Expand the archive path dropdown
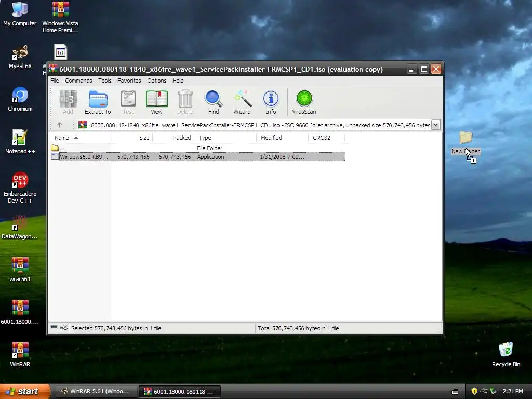This screenshot has height=399, width=532. click(x=436, y=125)
